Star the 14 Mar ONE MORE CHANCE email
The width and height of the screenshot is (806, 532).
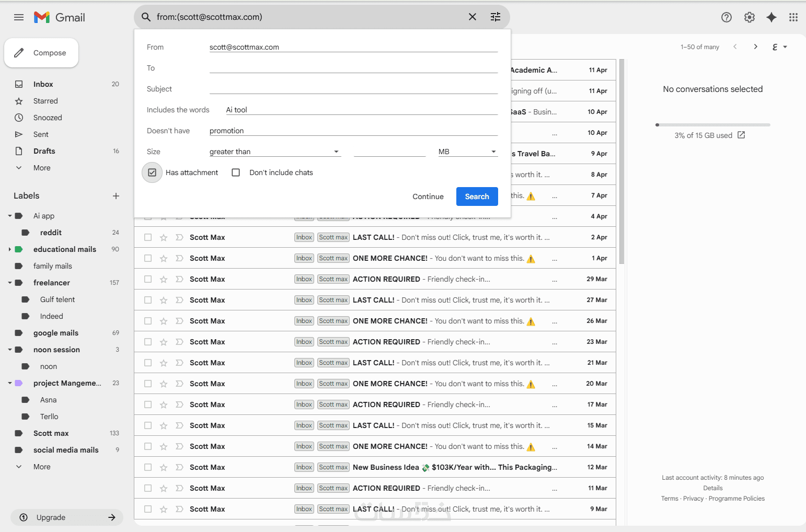click(164, 446)
